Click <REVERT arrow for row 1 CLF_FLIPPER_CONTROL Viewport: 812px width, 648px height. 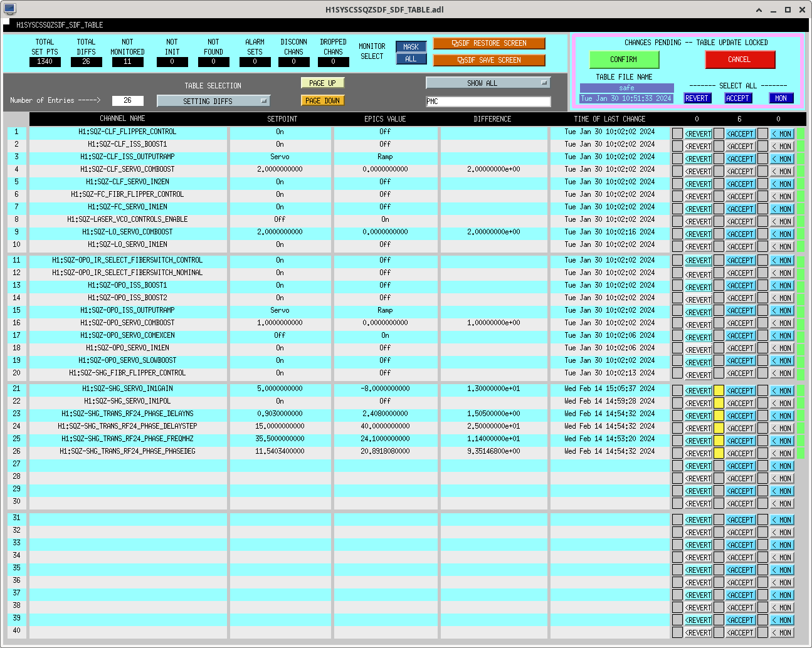[x=698, y=134]
